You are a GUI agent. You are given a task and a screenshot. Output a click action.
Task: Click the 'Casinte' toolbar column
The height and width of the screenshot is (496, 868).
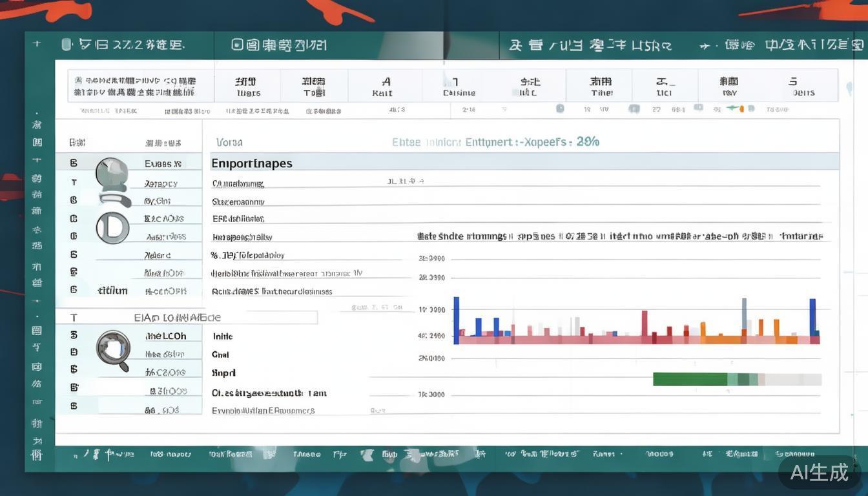pos(459,87)
